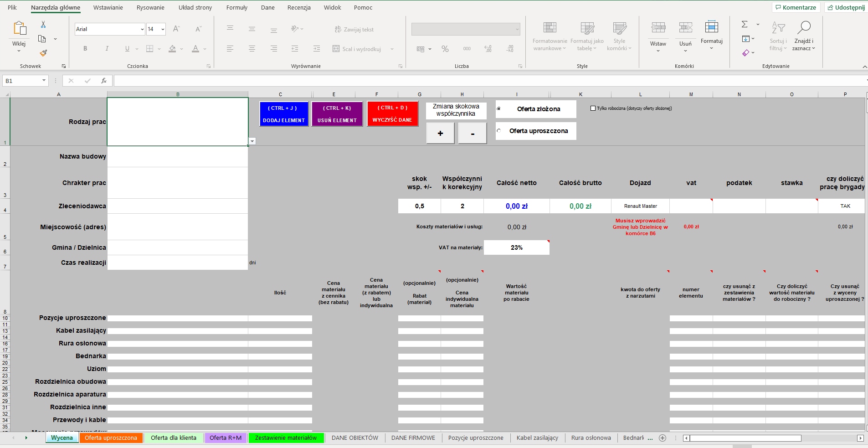
Task: Select the Oferta złożona radio button
Action: 499,109
